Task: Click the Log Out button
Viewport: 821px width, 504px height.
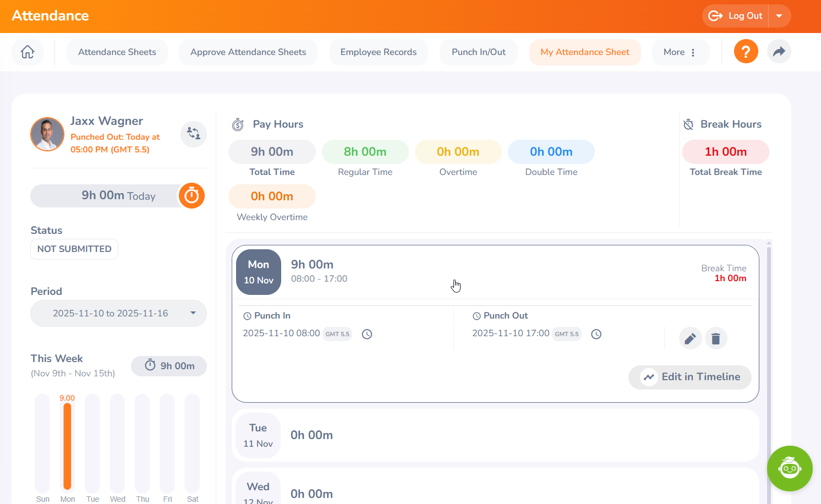Action: (736, 16)
